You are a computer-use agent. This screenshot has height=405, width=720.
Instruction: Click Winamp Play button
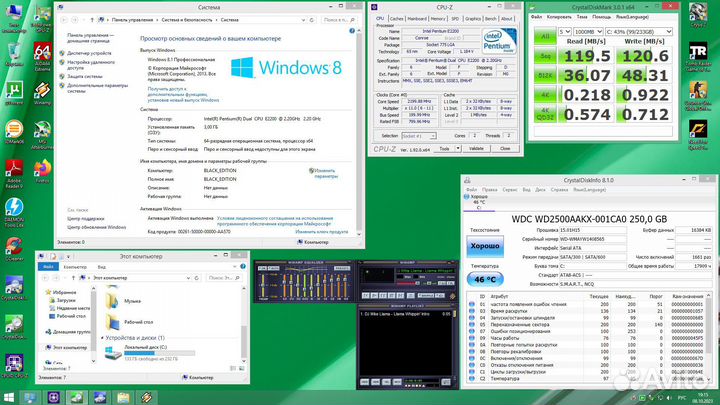click(374, 296)
